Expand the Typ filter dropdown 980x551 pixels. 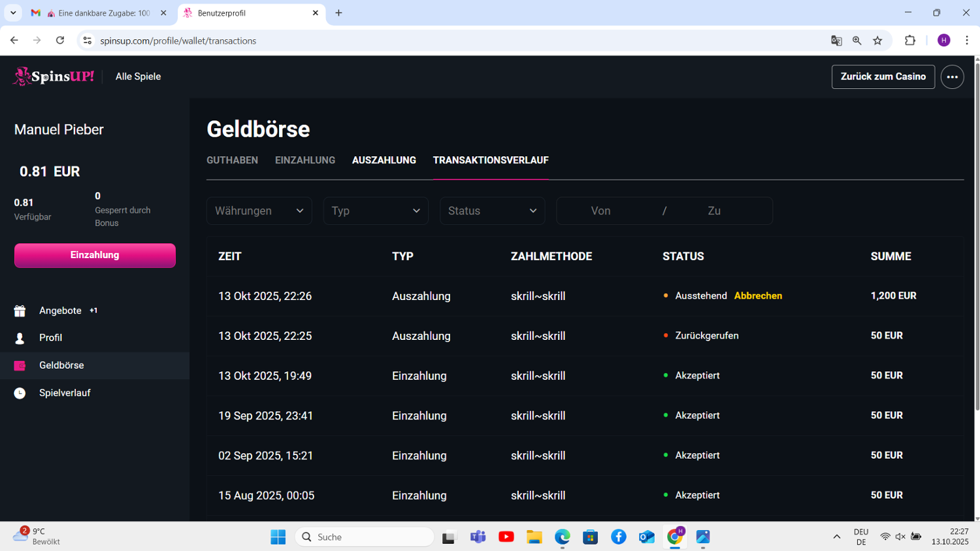(x=375, y=211)
